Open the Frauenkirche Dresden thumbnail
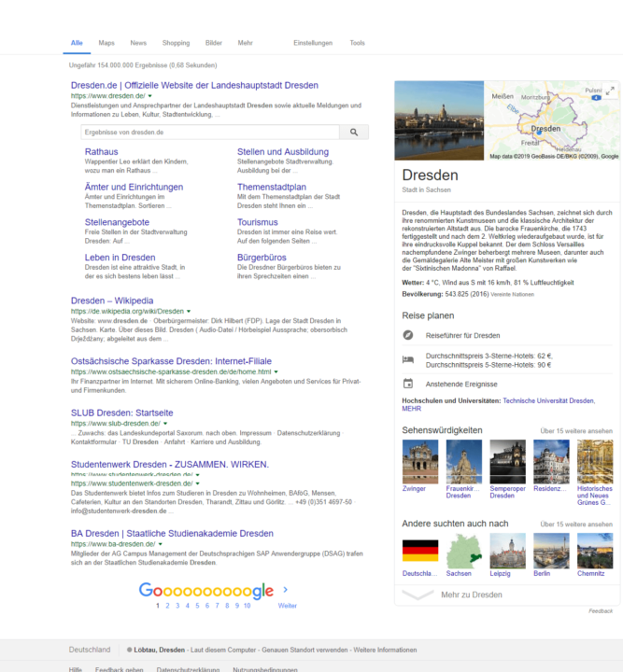Viewport: 623px width, 672px height. pos(464,462)
